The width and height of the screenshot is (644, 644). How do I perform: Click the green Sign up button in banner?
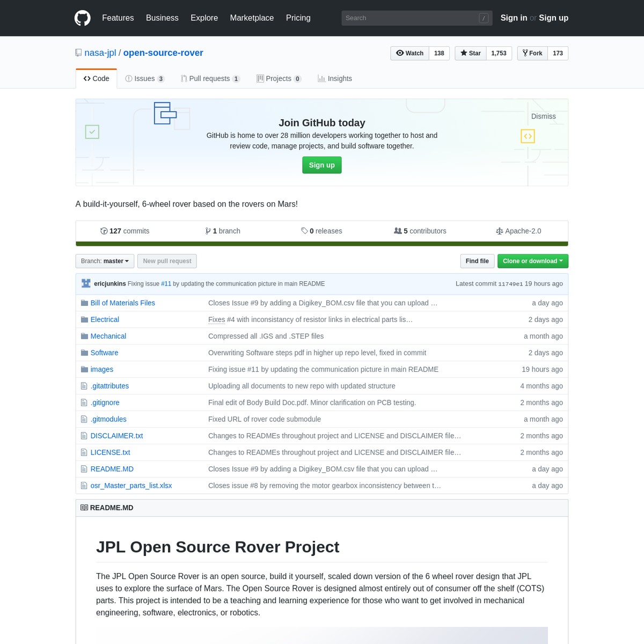point(322,165)
